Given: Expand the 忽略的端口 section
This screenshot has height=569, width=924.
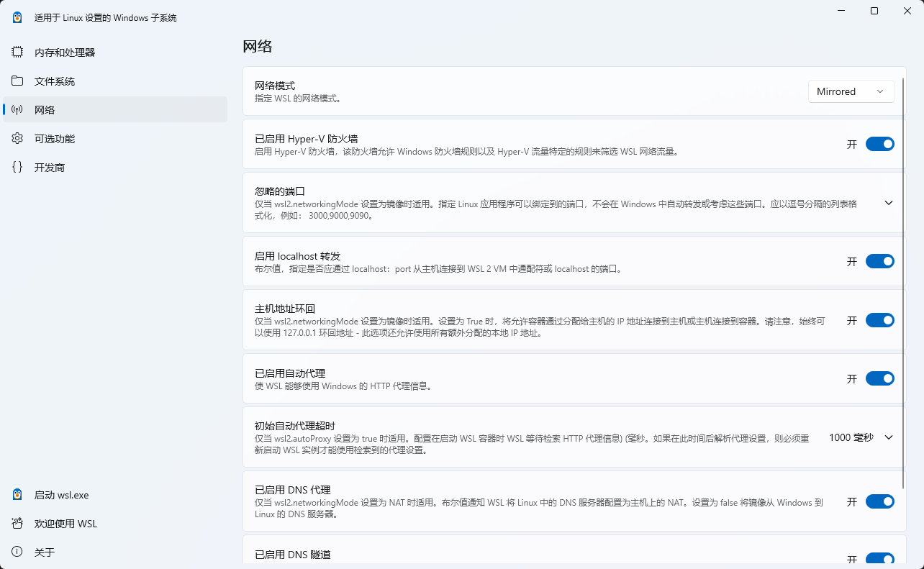Looking at the screenshot, I should [x=888, y=203].
